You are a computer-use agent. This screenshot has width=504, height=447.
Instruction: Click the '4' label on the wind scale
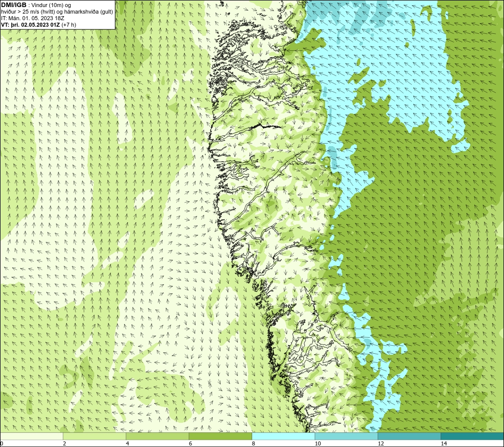coord(128,443)
